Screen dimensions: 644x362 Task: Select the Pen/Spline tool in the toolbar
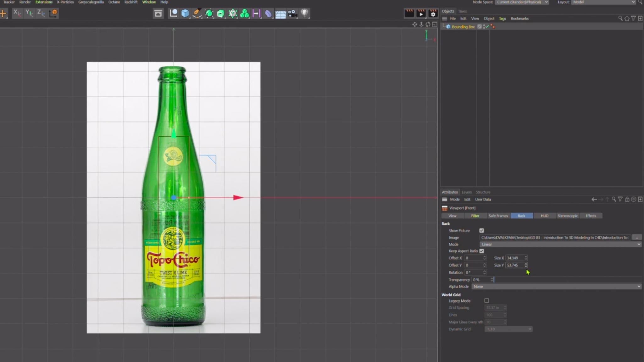(x=197, y=13)
